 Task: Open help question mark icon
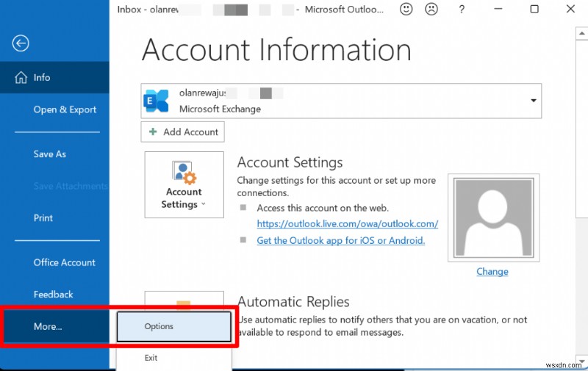[462, 9]
